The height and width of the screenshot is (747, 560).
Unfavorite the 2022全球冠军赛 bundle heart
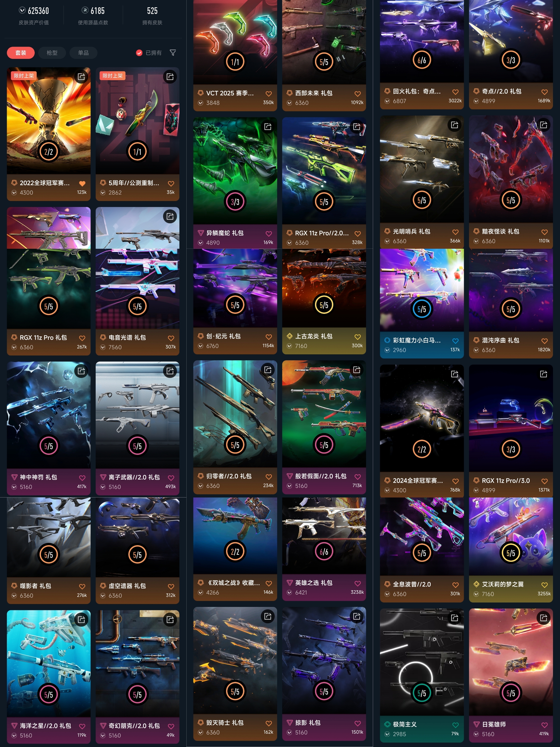82,183
